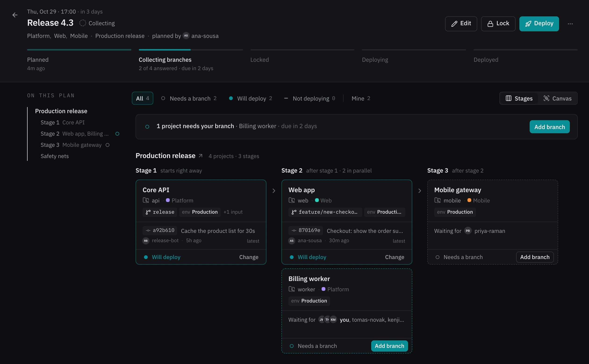
Task: Switch to Stages view
Action: (519, 98)
